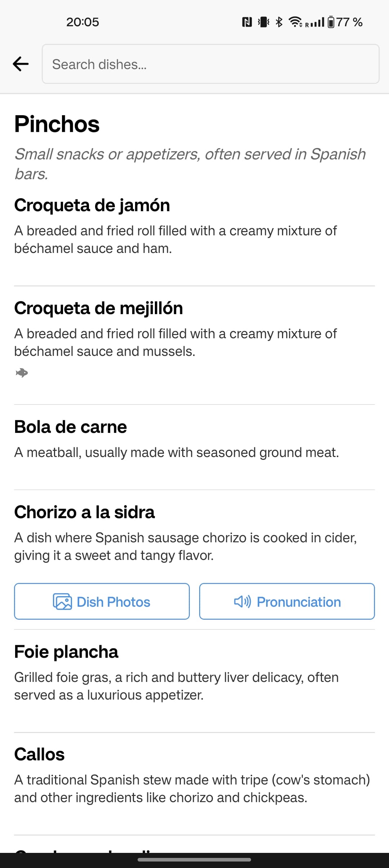The image size is (389, 868).
Task: Navigate back using the arrow icon
Action: [x=21, y=64]
